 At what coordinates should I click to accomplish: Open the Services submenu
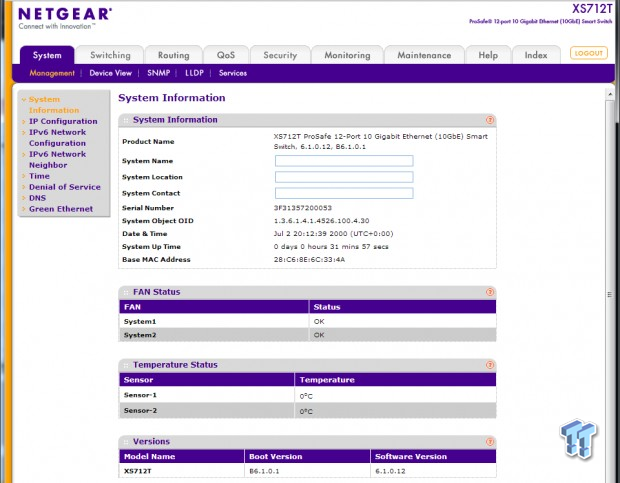point(233,73)
